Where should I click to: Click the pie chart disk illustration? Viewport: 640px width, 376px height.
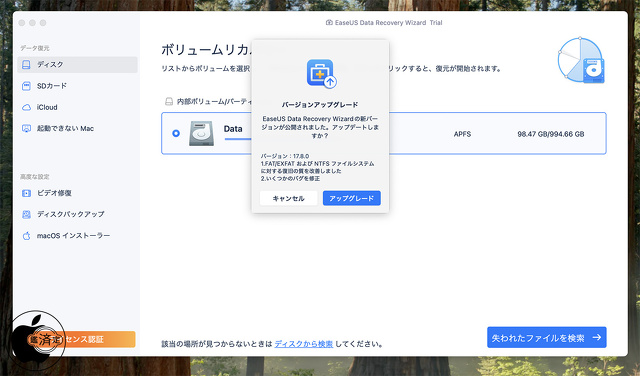(581, 60)
